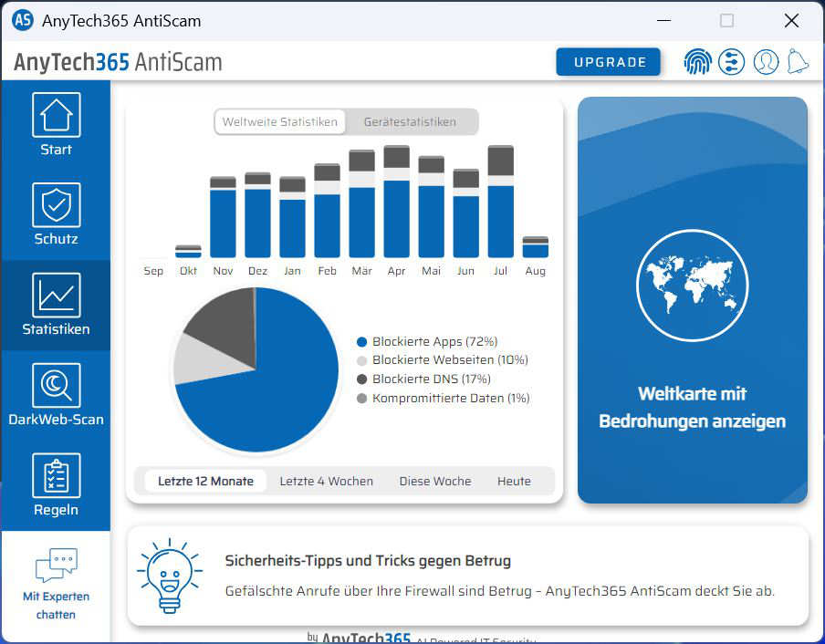Click the light gray Blockierte Webseiten legend dot
825x644 pixels.
pyautogui.click(x=361, y=360)
